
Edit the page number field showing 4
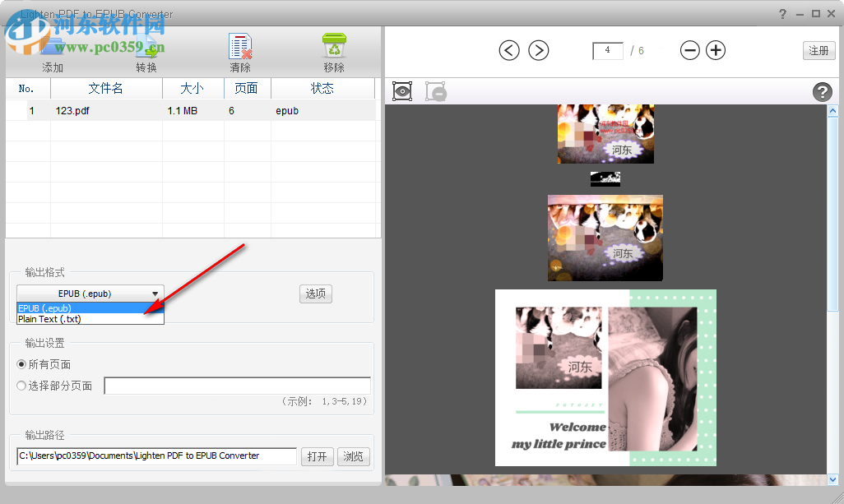607,50
